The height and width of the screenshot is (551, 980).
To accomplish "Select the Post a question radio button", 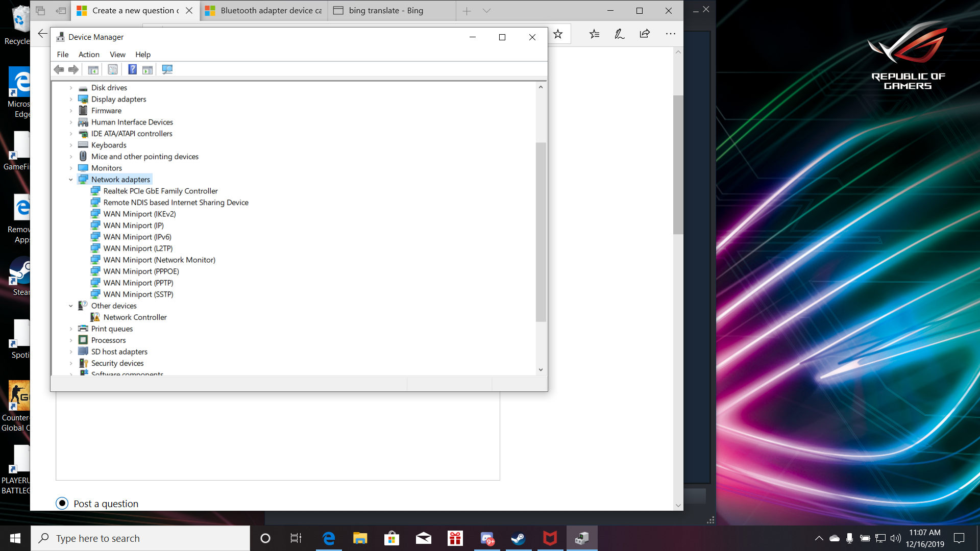I will (62, 504).
